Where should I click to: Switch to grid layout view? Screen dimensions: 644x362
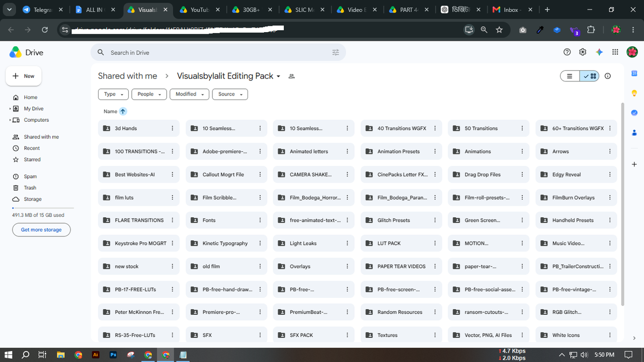tap(589, 76)
